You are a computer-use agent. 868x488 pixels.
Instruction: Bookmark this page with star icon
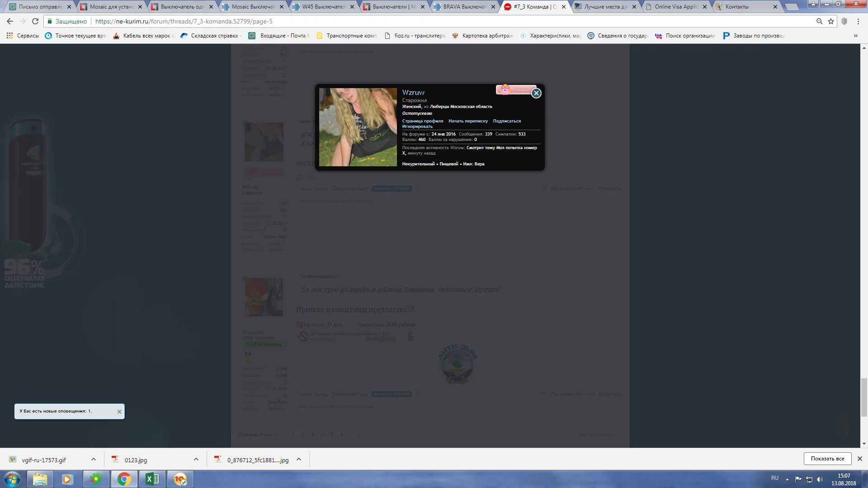pyautogui.click(x=831, y=21)
